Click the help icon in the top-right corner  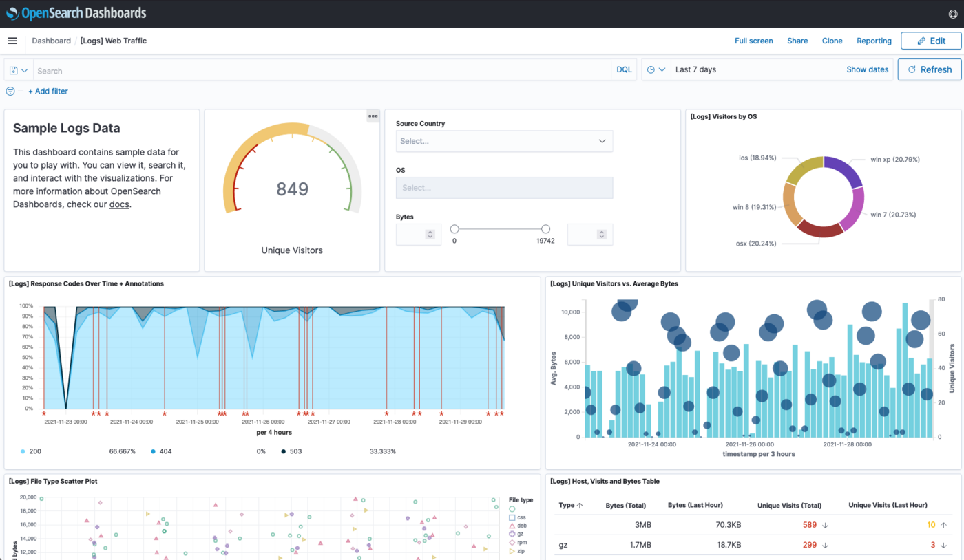[954, 12]
